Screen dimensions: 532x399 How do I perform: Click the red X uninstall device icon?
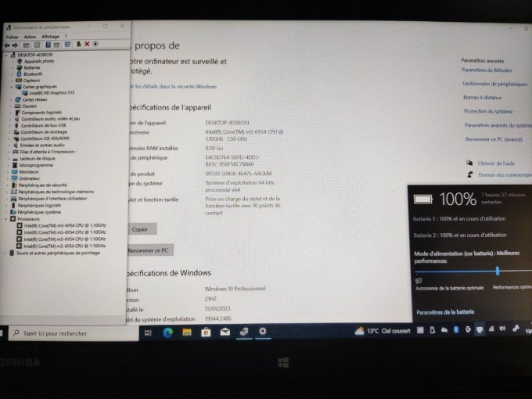tap(87, 44)
